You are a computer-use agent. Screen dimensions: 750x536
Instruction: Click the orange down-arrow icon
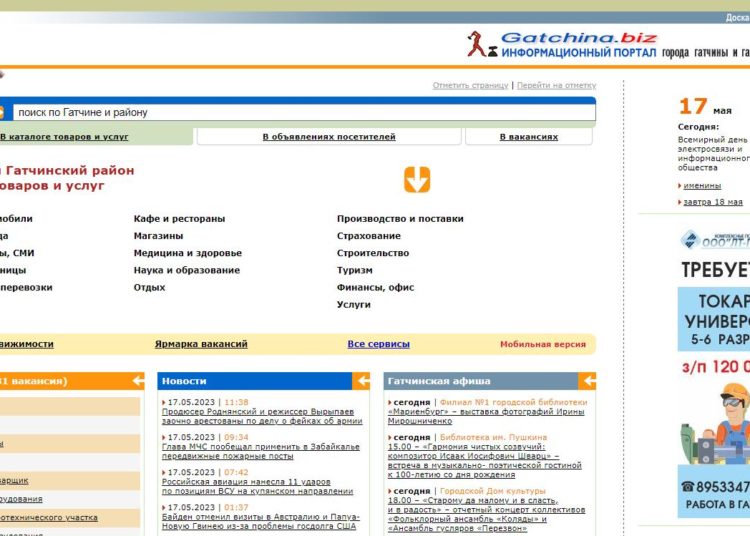point(417,180)
